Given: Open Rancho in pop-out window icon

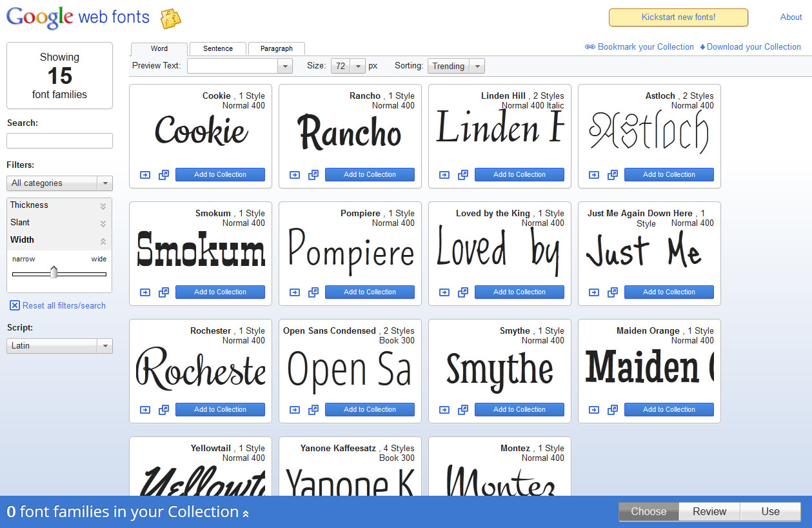Looking at the screenshot, I should 313,175.
